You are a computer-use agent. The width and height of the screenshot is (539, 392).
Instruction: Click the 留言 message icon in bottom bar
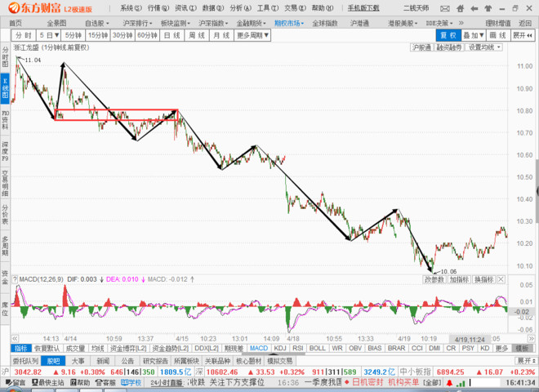(16, 382)
